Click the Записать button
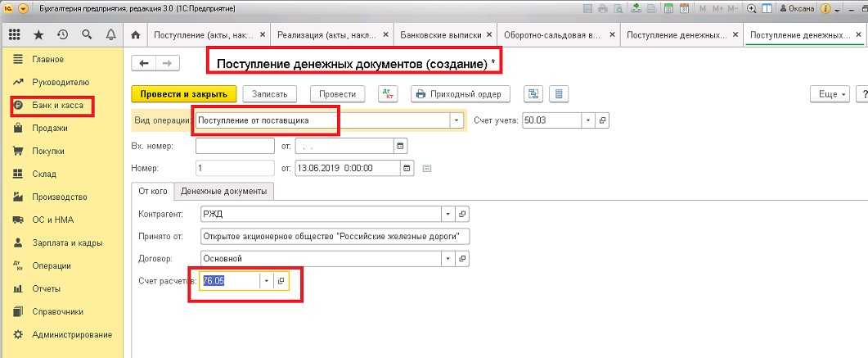 (270, 93)
